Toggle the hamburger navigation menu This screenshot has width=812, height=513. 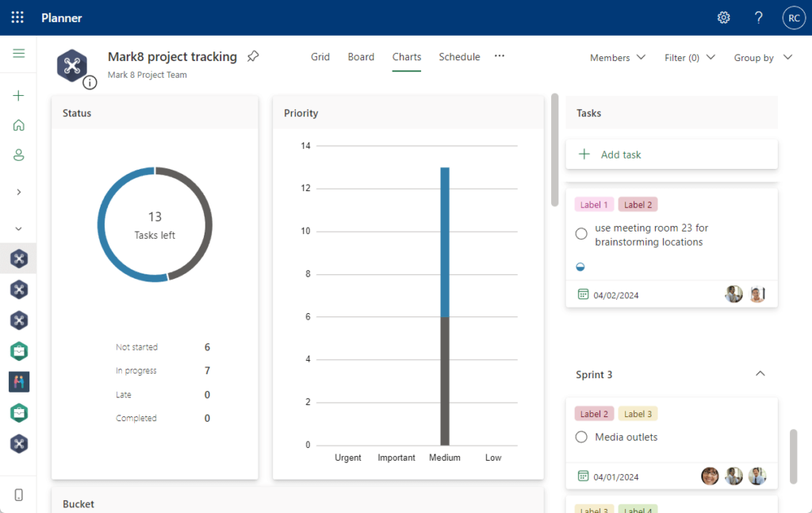click(x=19, y=53)
